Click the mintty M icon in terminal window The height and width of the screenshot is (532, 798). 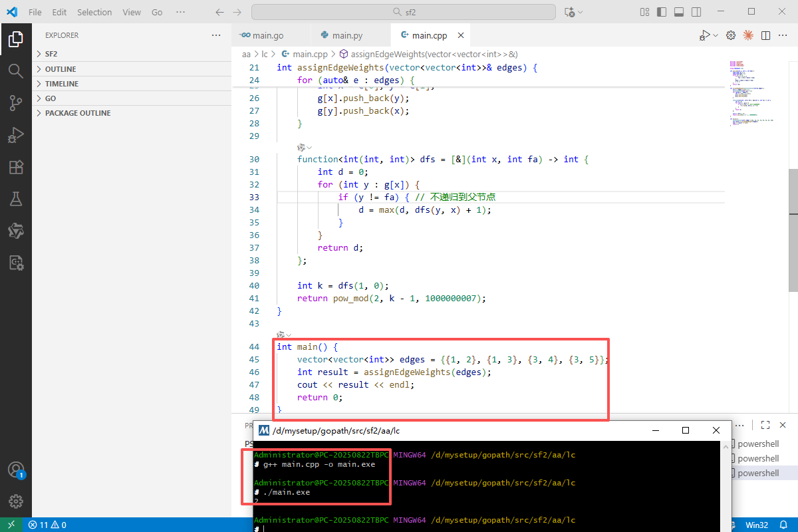pyautogui.click(x=264, y=430)
